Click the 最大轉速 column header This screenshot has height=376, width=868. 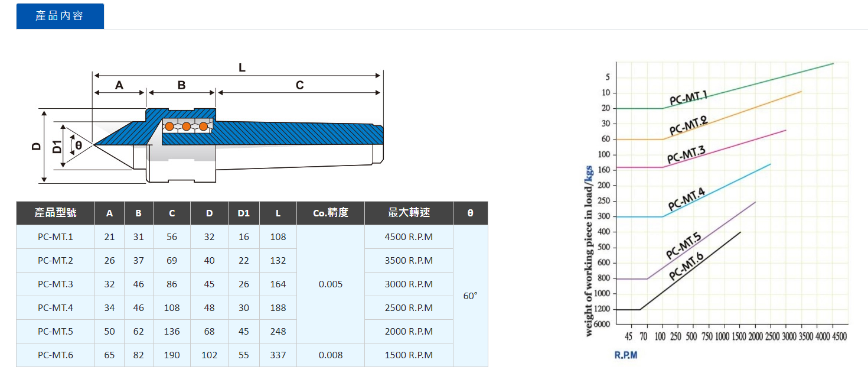[408, 213]
